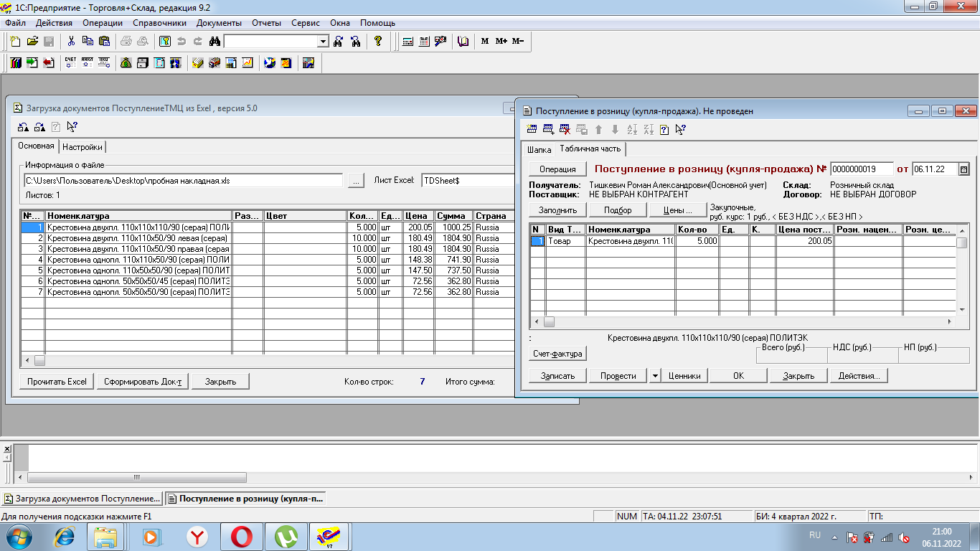
Task: Open the Calendar icon in main toolbar
Action: click(x=424, y=42)
